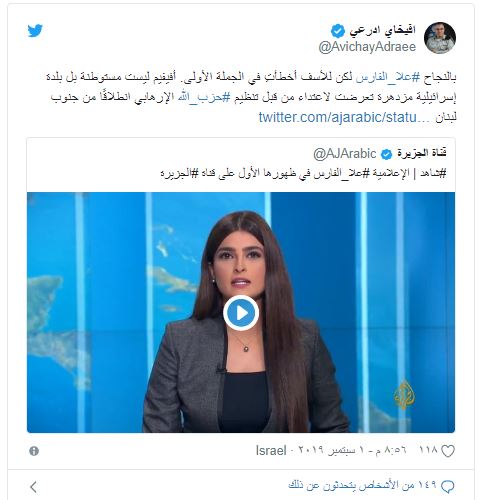Click the Israel location label
This screenshot has height=500, width=498.
coord(271,451)
